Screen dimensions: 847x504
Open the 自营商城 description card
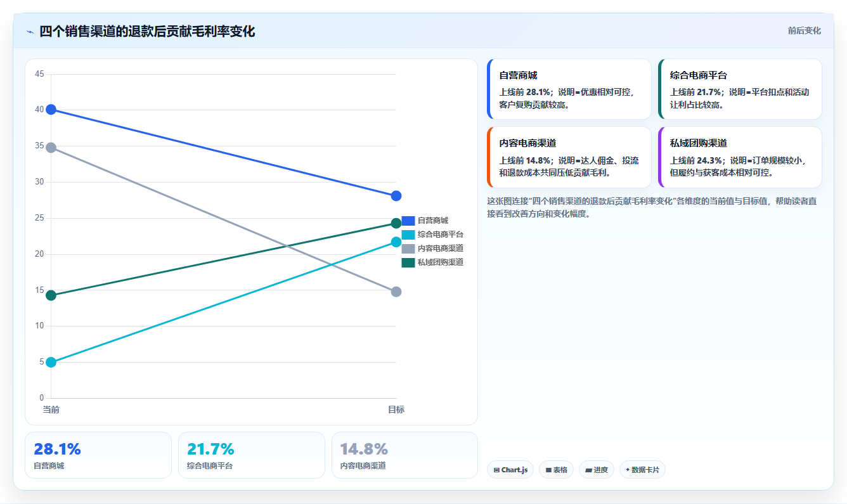click(x=569, y=89)
